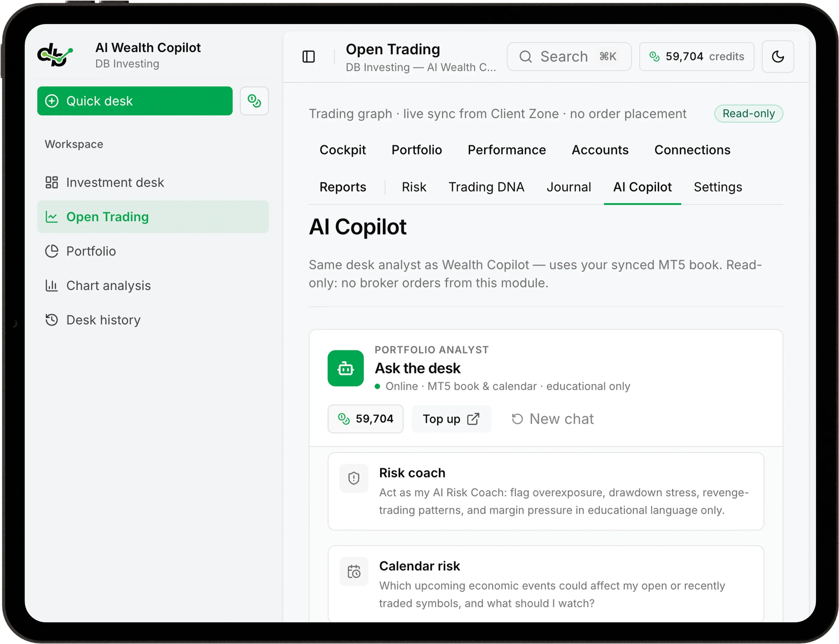839x644 pixels.
Task: Click the credits coin icon beside Quick desk
Action: 254,101
